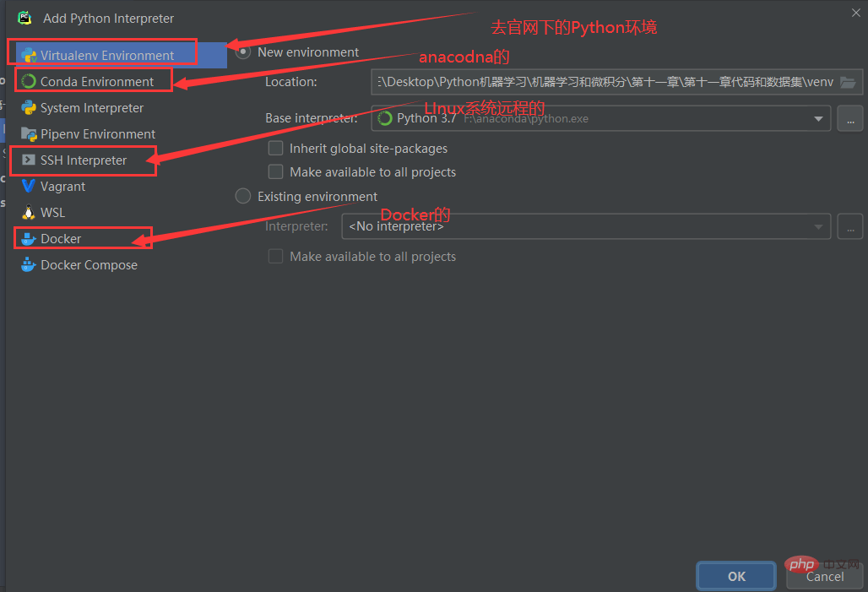The image size is (868, 592).
Task: Open the Base interpreter dropdown arrow
Action: pos(818,118)
